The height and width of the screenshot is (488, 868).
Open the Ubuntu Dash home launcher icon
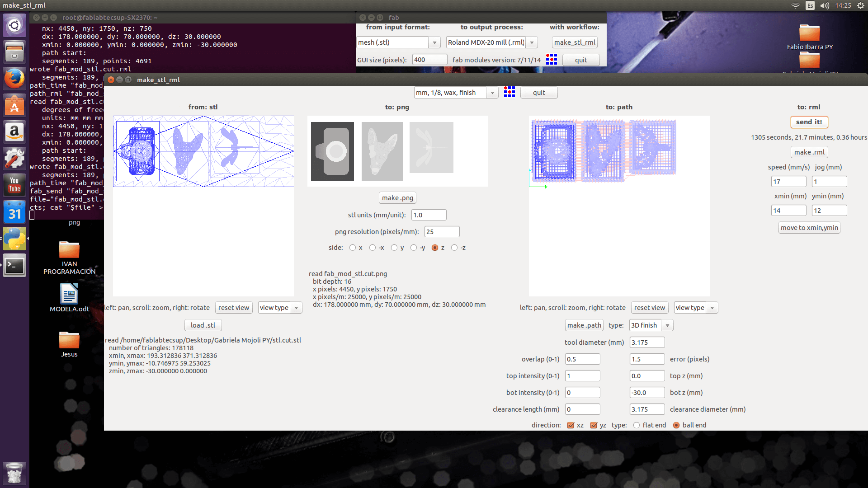[x=14, y=25]
